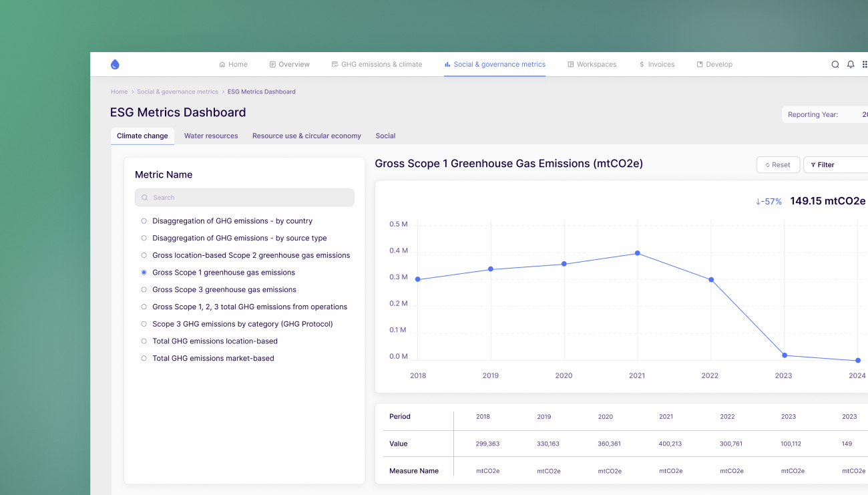The height and width of the screenshot is (495, 868).
Task: Click the 2018 data point on chart
Action: tap(418, 279)
